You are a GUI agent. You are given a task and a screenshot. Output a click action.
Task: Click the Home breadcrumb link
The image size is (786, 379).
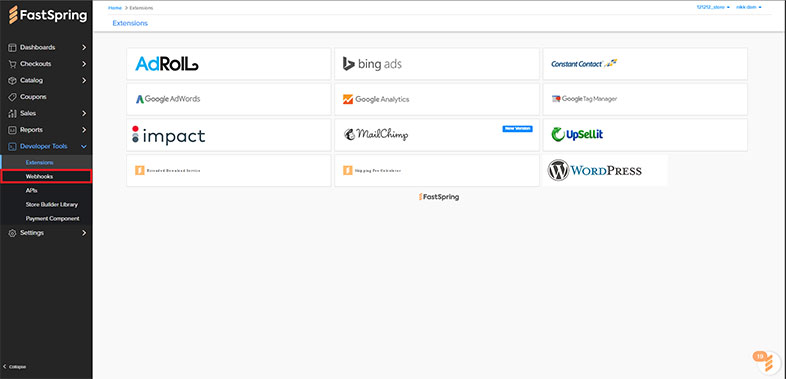pos(115,8)
